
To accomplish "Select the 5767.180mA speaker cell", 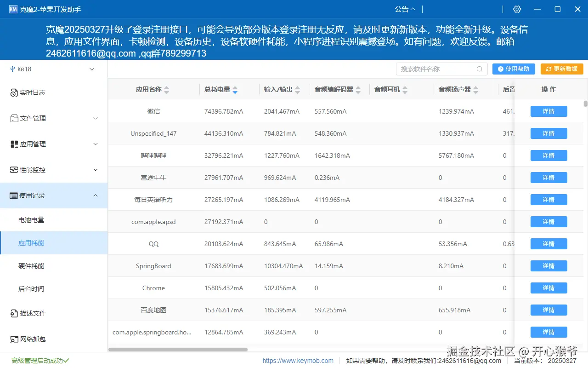I will coord(456,155).
